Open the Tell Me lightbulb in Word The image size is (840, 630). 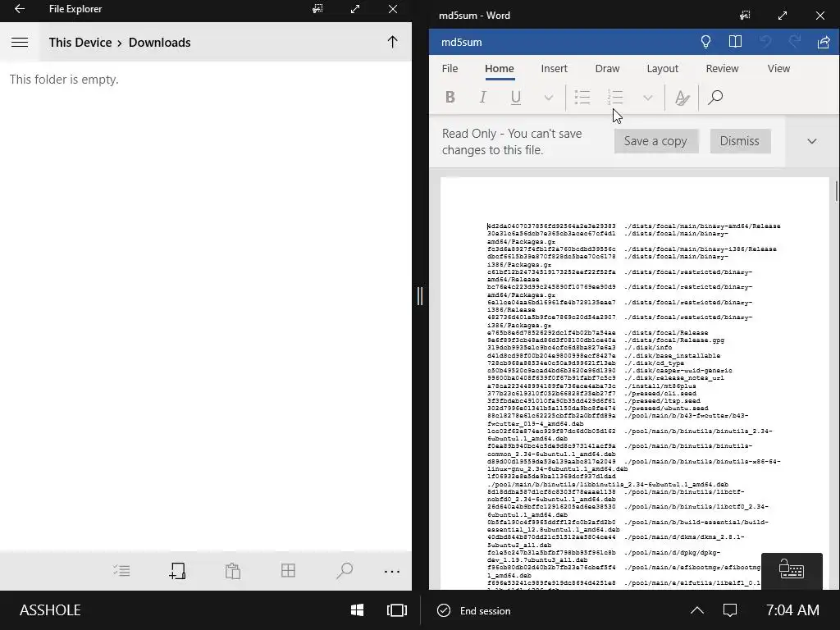(x=706, y=42)
